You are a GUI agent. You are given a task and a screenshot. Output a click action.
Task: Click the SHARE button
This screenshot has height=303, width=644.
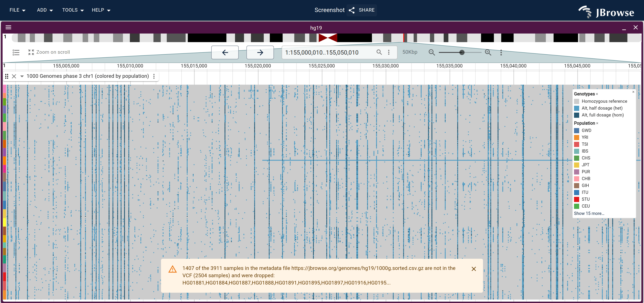point(361,10)
